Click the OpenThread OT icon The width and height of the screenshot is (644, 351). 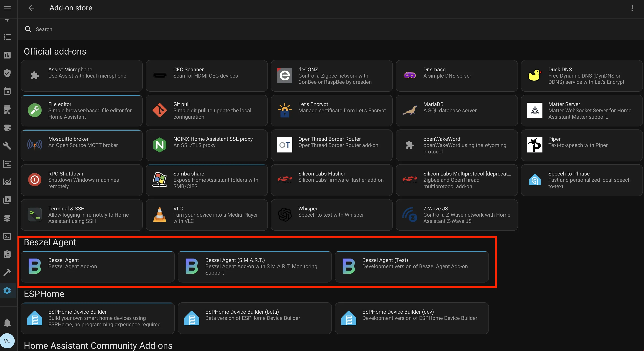coord(285,145)
